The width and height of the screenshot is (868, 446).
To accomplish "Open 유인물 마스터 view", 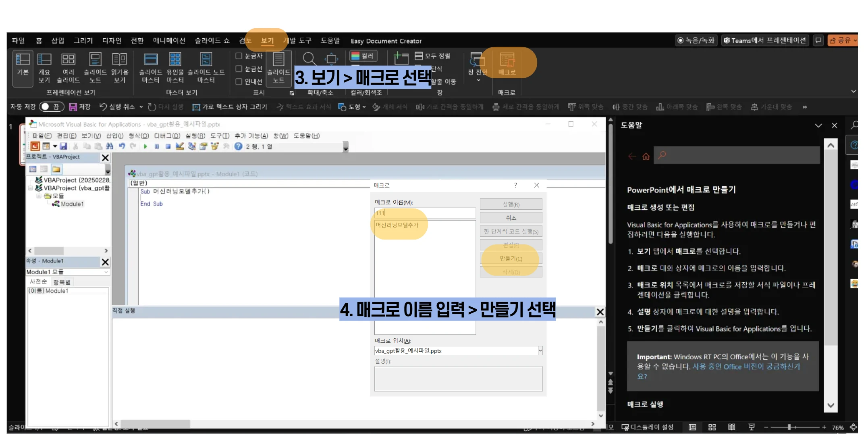I will pyautogui.click(x=175, y=68).
